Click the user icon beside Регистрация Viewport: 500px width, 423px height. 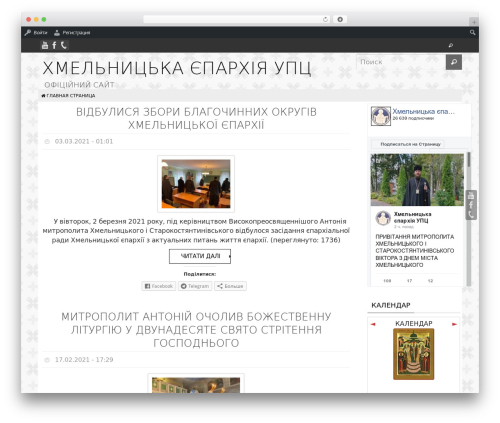[57, 32]
